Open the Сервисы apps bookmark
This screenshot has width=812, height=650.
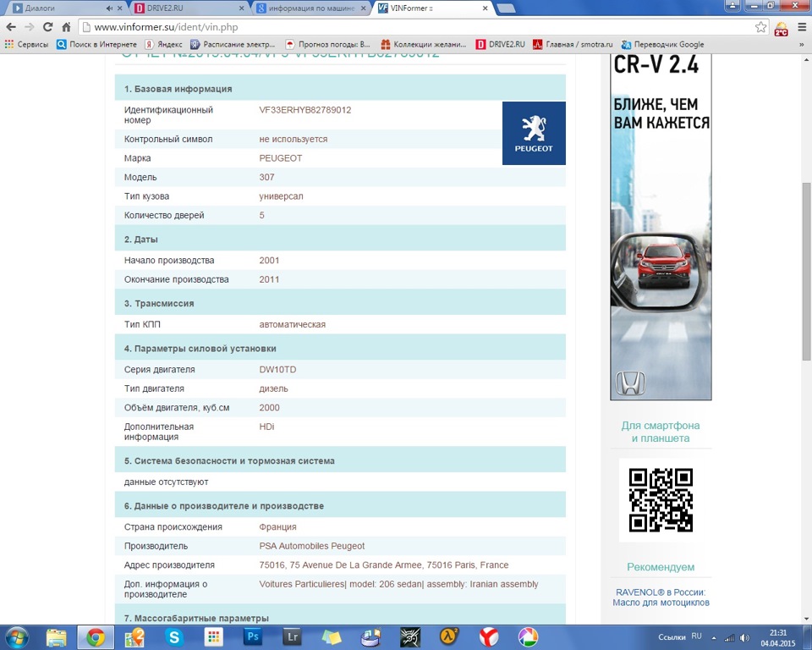[26, 45]
